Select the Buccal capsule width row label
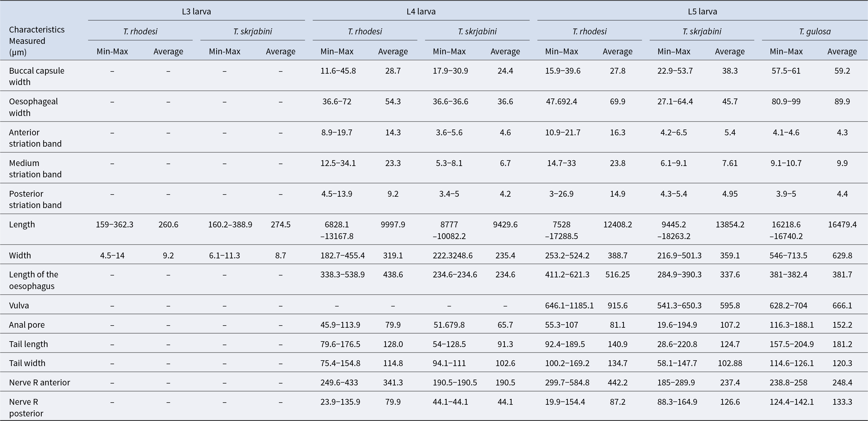The height and width of the screenshot is (421, 868). (x=36, y=76)
